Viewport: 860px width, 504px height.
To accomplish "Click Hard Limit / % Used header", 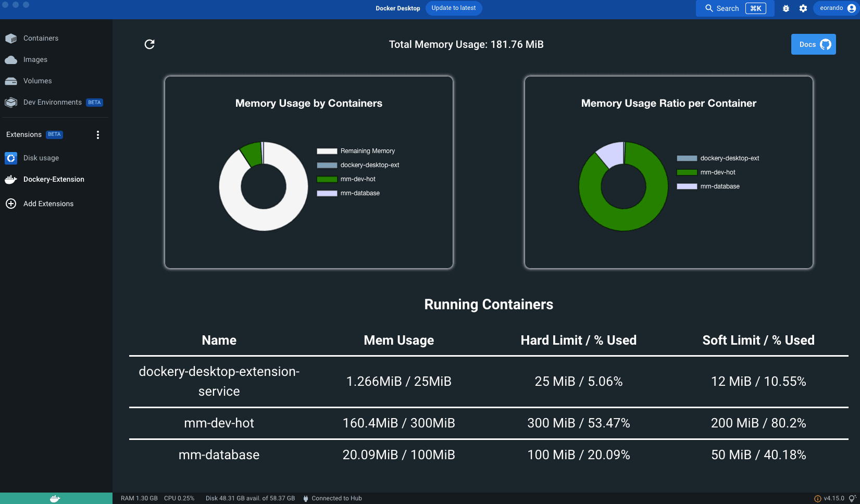I will point(579,340).
